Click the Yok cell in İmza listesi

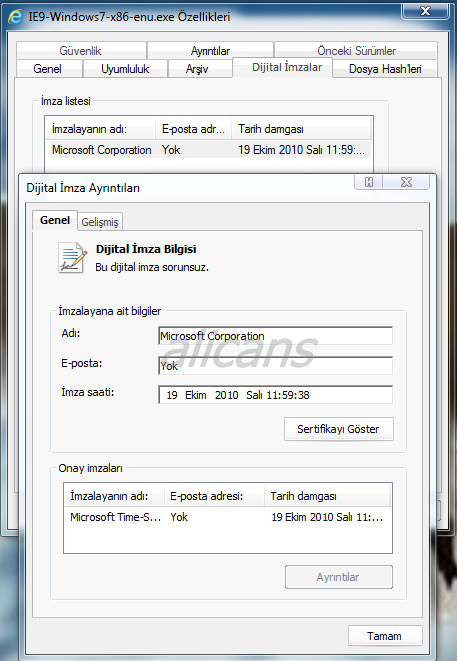[171, 150]
